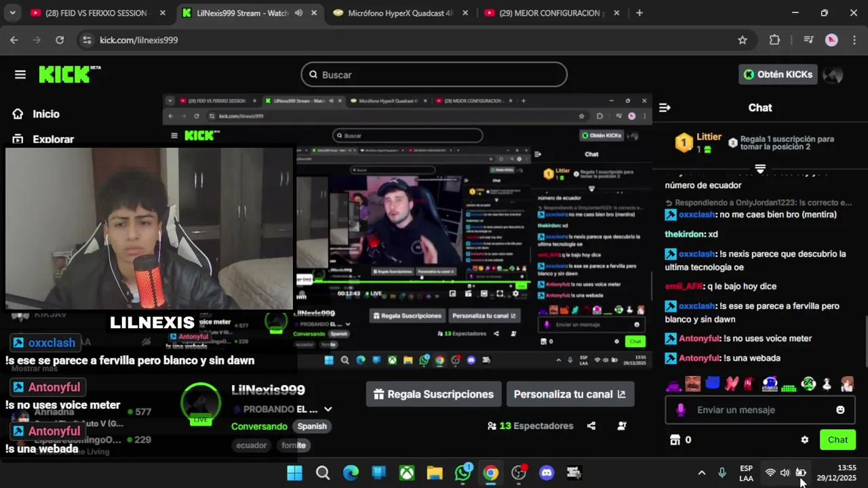Click the share icon next to Espectadores

pos(591,426)
